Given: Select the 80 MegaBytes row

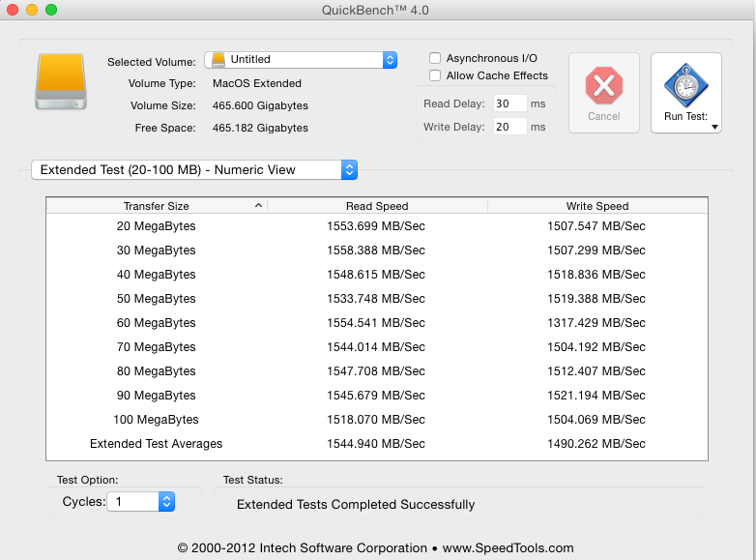Looking at the screenshot, I should pos(377,371).
